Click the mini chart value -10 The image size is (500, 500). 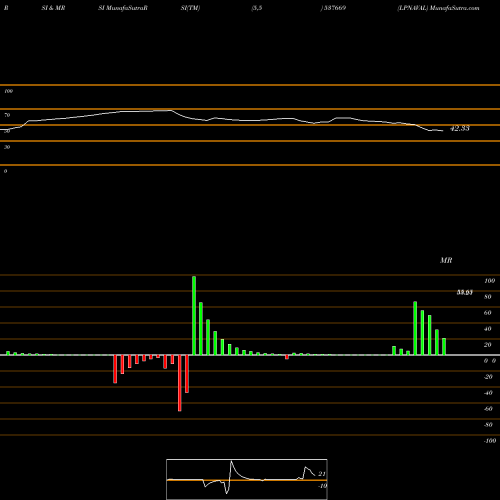tap(322, 486)
